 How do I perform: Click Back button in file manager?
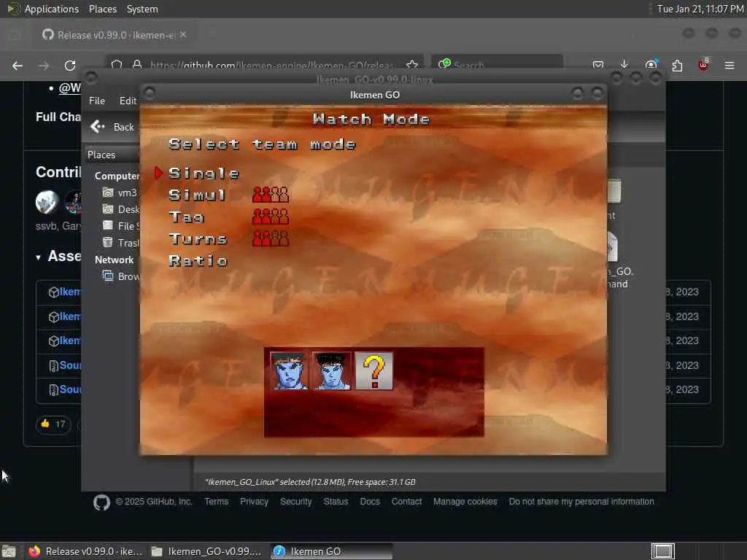pyautogui.click(x=113, y=127)
